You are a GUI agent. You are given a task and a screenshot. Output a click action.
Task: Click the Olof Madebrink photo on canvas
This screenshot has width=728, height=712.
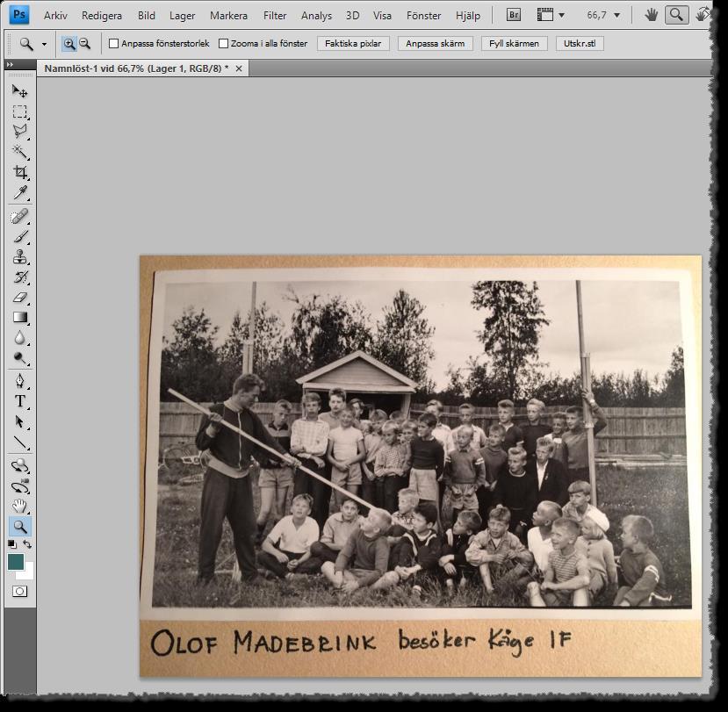tap(421, 465)
